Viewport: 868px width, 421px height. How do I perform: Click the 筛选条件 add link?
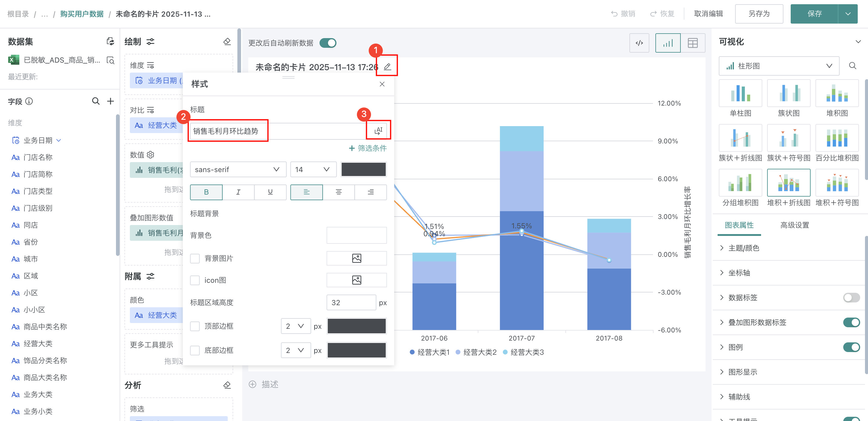[x=368, y=148]
